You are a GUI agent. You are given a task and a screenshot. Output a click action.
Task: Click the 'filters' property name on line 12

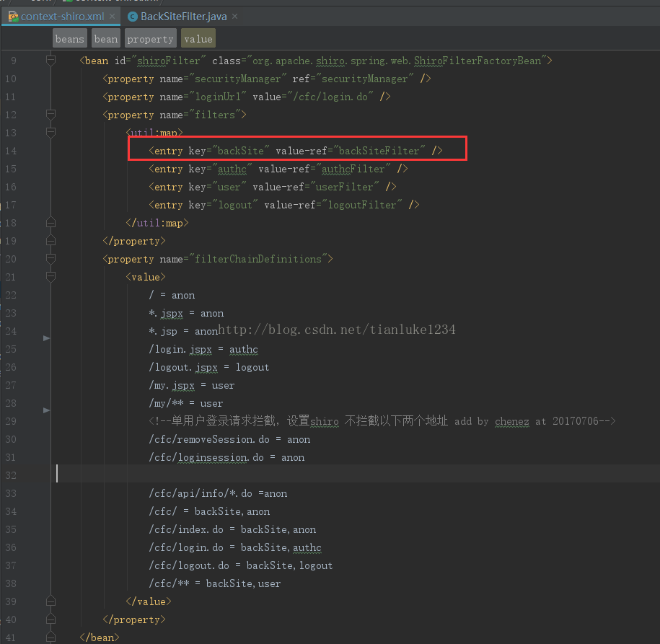(x=215, y=115)
